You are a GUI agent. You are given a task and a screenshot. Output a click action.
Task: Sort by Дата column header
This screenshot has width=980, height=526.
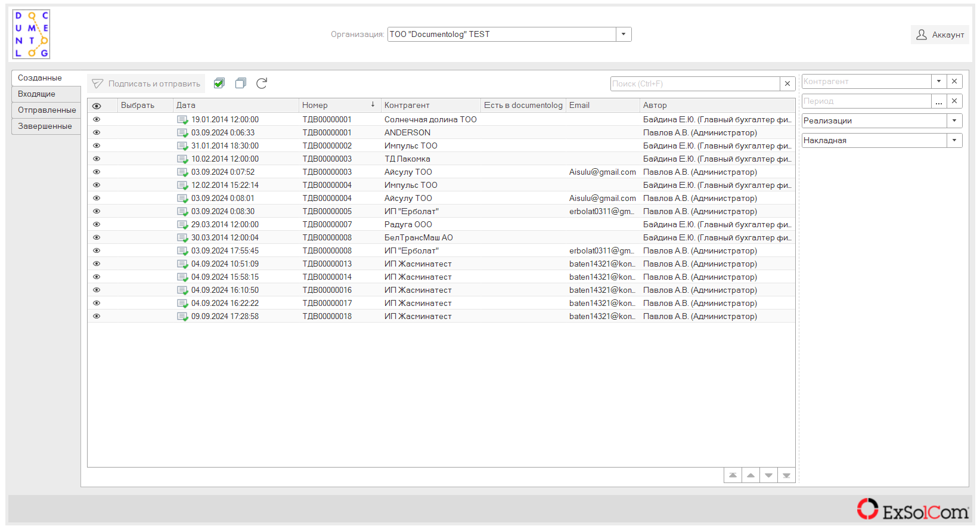point(235,105)
